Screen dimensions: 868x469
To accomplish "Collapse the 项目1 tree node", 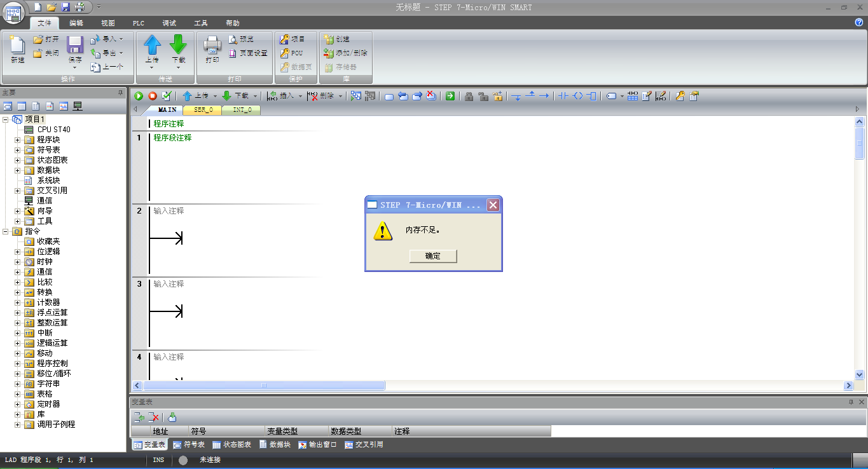I will tap(6, 119).
